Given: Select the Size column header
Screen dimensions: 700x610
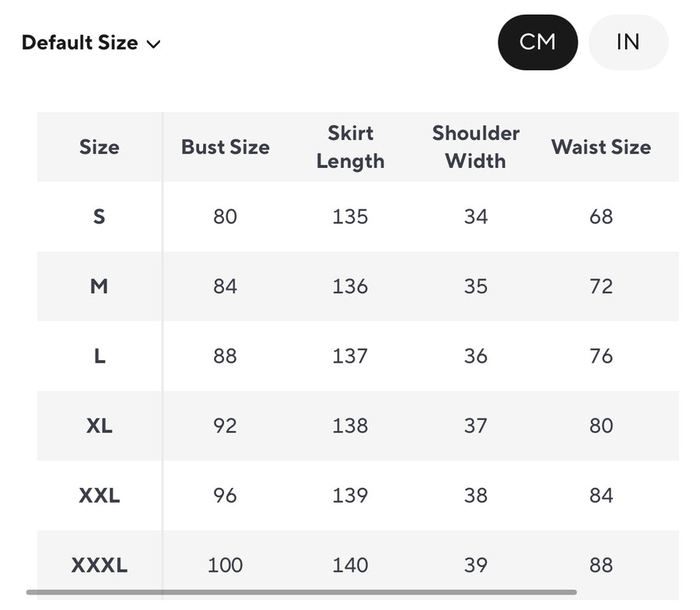Looking at the screenshot, I should coord(100,147).
